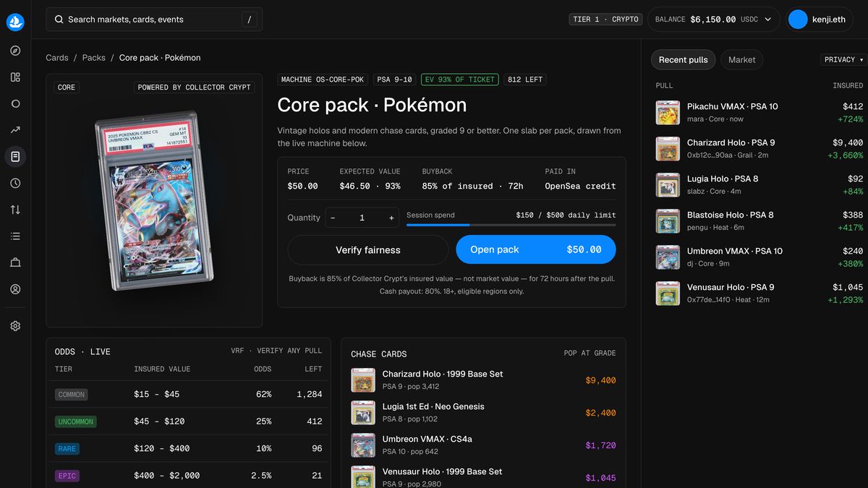
Task: Click the COMMON tier badge
Action: tap(72, 395)
